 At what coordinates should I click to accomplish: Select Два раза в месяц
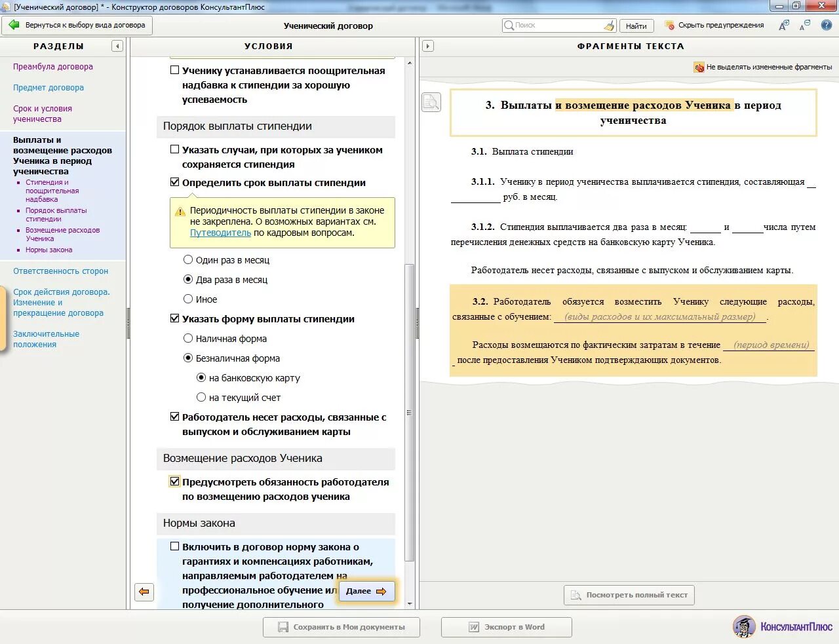point(188,279)
